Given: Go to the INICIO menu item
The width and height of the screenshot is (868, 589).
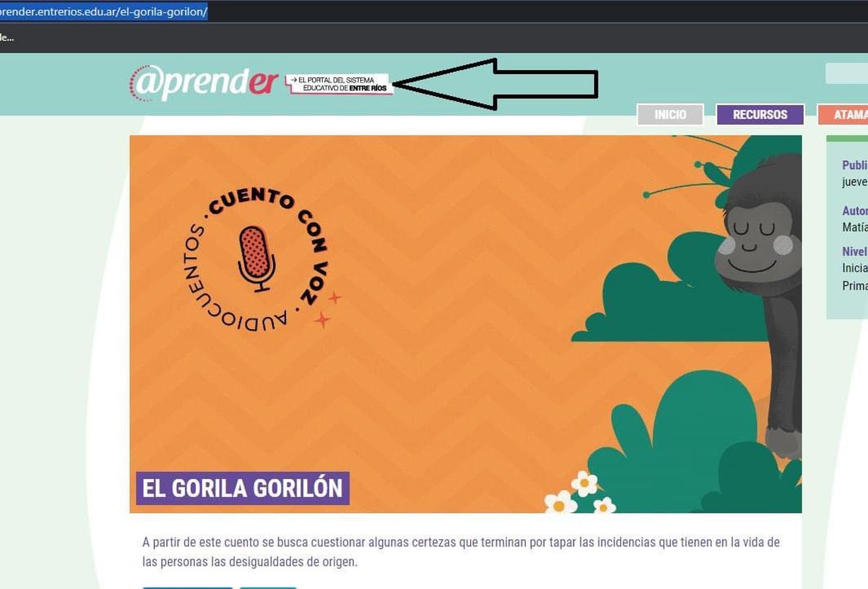Looking at the screenshot, I should coord(670,115).
